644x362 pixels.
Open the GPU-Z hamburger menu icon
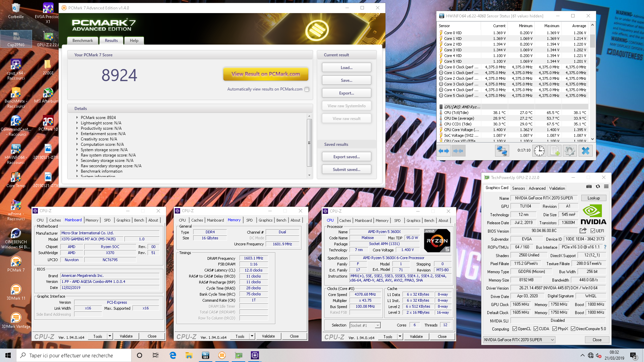coord(606,186)
